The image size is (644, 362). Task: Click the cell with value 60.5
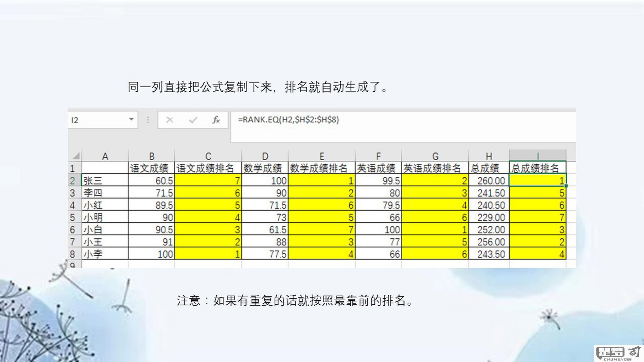[x=151, y=180]
